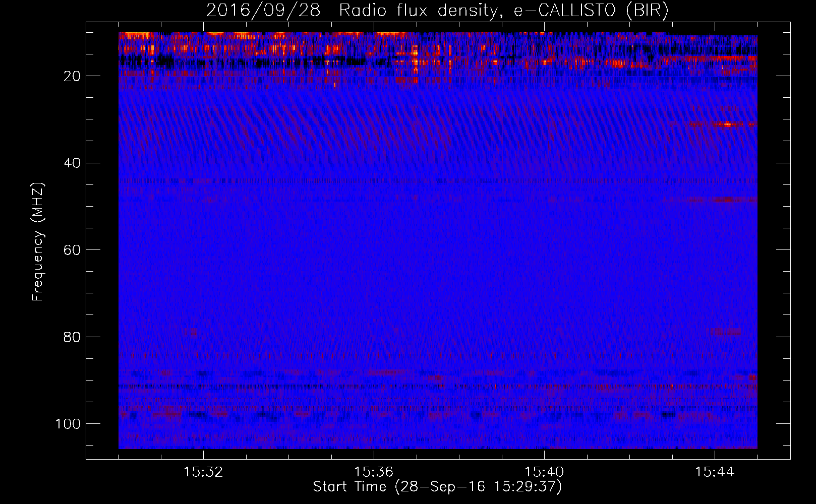The width and height of the screenshot is (816, 504).
Task: Click the 15:32 time tick label
Action: pos(203,472)
